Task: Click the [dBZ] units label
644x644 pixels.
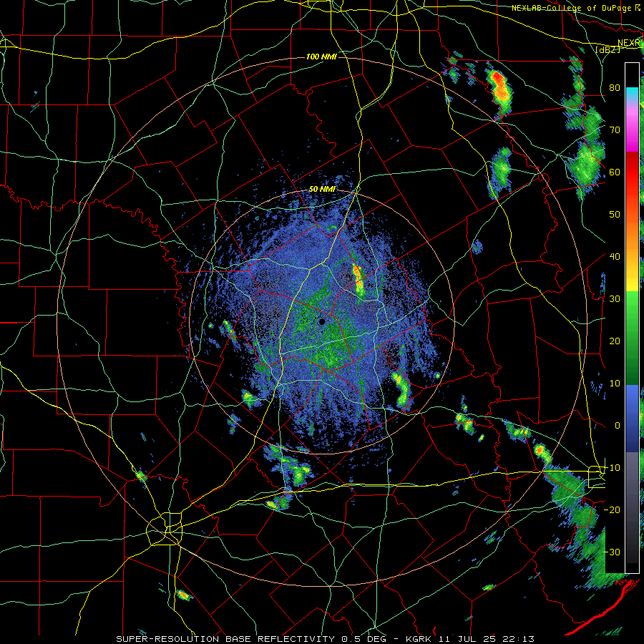Action: 608,49
